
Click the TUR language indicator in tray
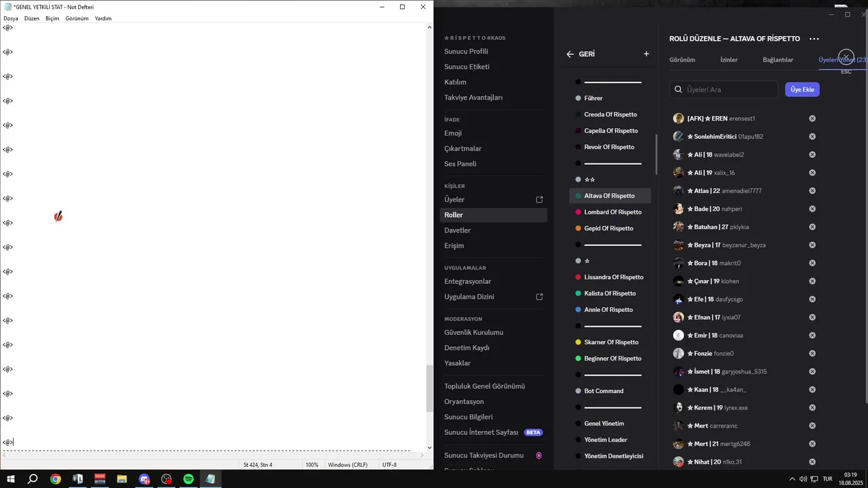pyautogui.click(x=827, y=479)
